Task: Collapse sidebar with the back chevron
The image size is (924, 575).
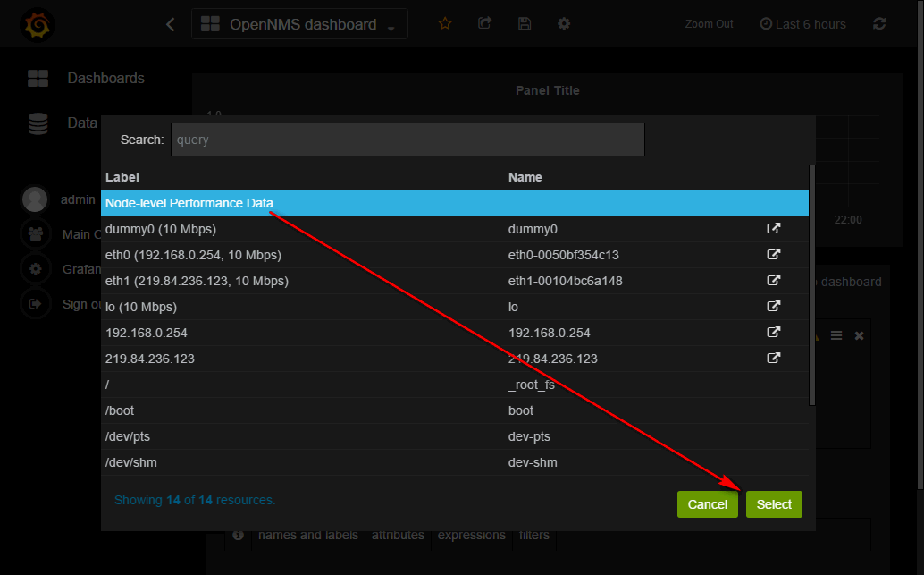Action: click(171, 24)
